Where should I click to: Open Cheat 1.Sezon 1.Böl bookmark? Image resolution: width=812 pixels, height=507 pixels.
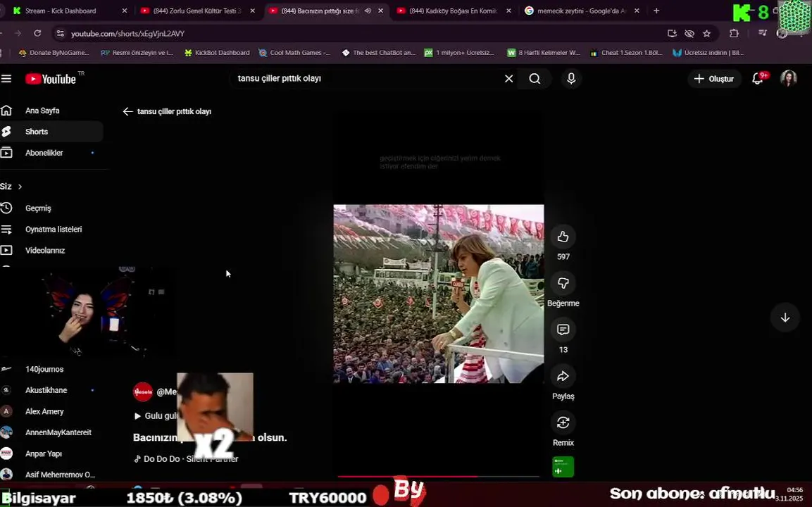[626, 53]
